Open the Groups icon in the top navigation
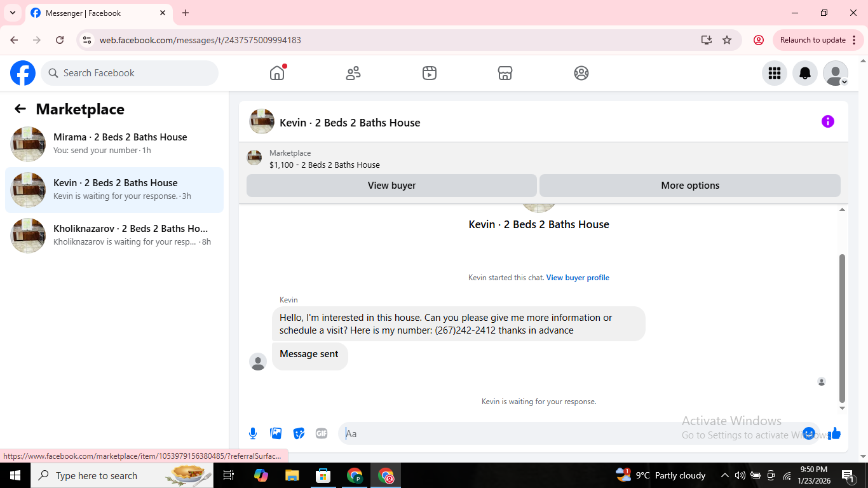 coord(581,73)
